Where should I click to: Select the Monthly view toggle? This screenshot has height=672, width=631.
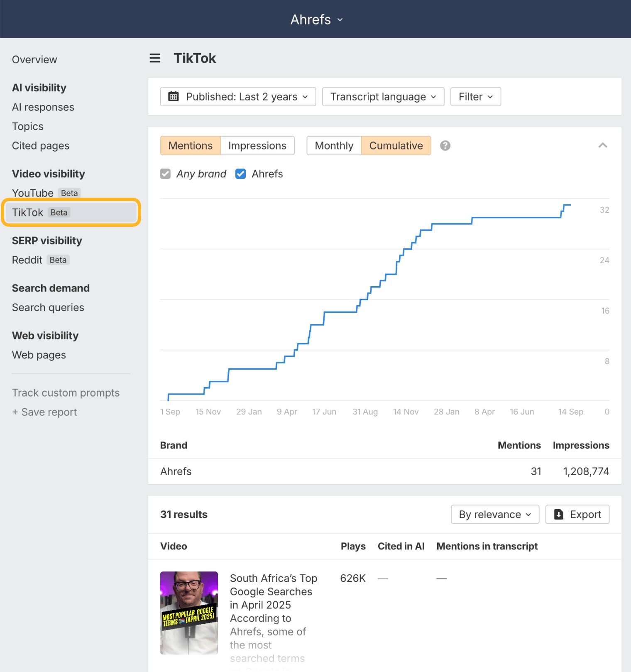[x=334, y=146]
